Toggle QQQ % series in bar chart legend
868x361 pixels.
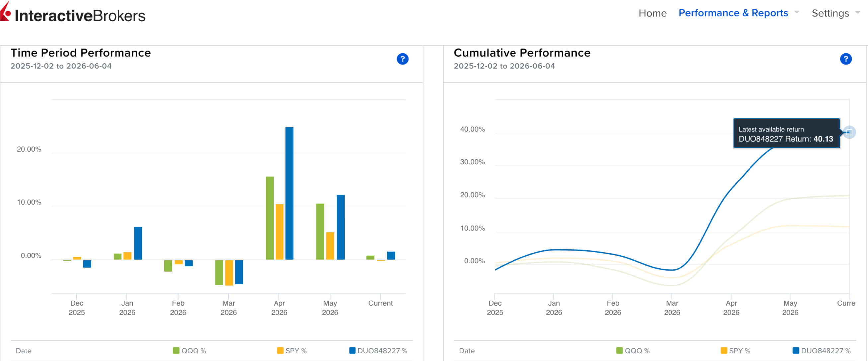tap(189, 351)
